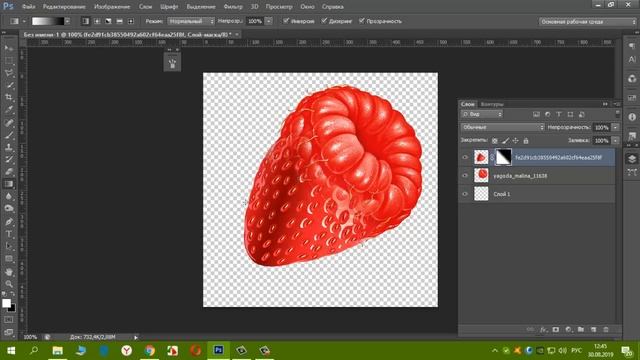Select the Path Selection tool
The height and width of the screenshot is (360, 640).
pos(9,246)
